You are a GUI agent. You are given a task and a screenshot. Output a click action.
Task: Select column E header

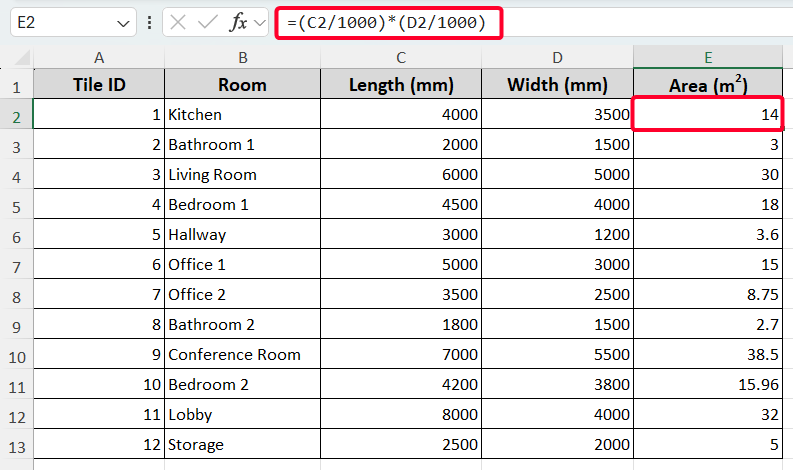708,56
